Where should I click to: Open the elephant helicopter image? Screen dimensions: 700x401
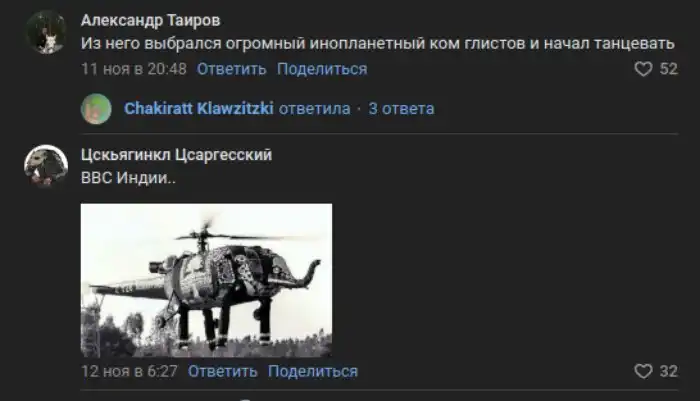click(206, 280)
